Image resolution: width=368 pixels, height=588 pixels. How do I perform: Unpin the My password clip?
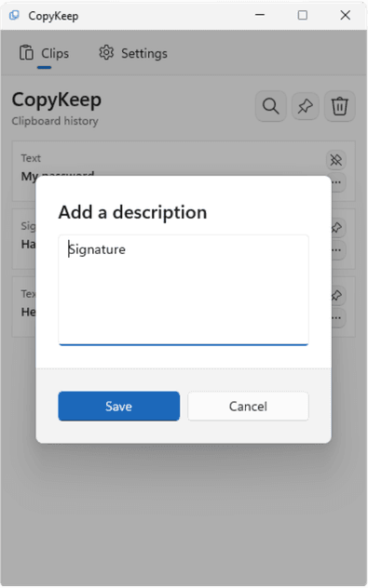pos(336,160)
